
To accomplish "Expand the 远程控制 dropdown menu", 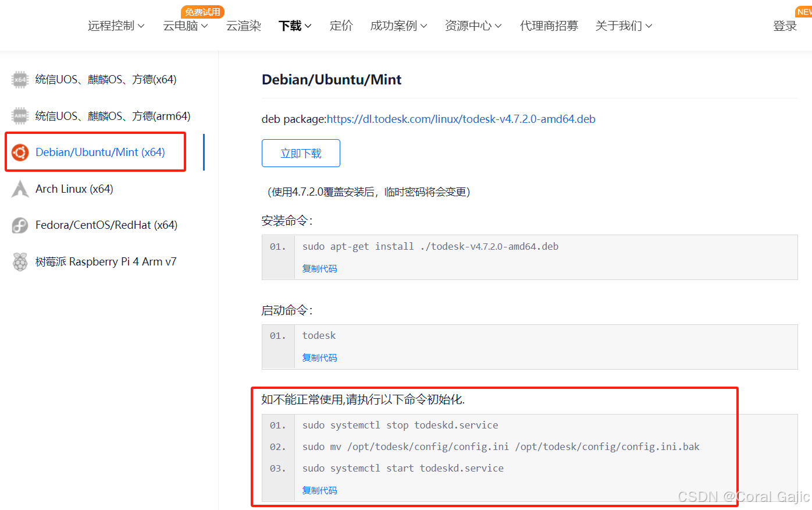I will [x=116, y=26].
